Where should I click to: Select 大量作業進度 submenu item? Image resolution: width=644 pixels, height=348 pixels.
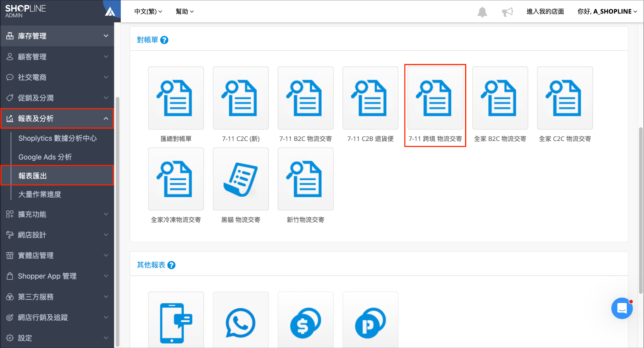(40, 194)
